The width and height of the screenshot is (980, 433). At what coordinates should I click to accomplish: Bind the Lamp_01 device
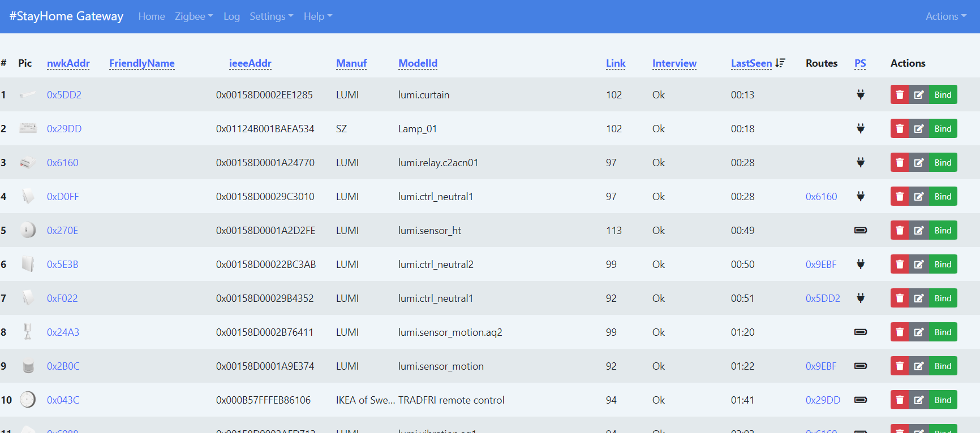tap(943, 128)
